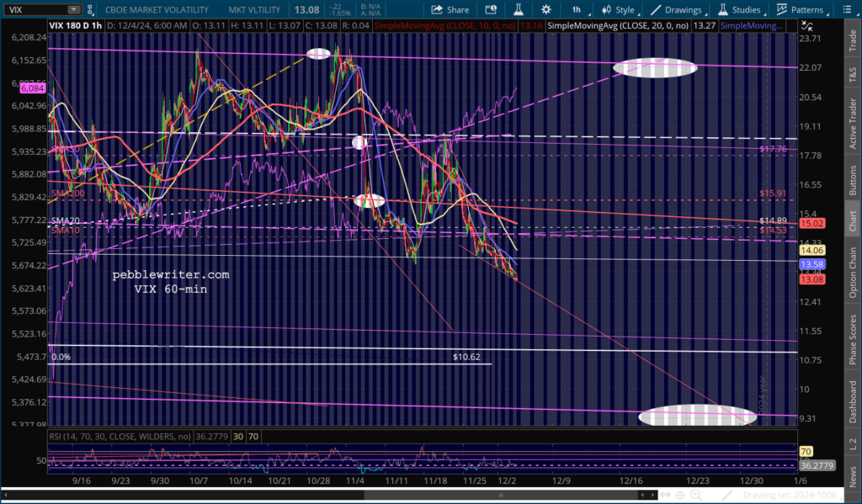The height and width of the screenshot is (504, 862).
Task: Open the Phase Scores side tab
Action: (x=852, y=340)
